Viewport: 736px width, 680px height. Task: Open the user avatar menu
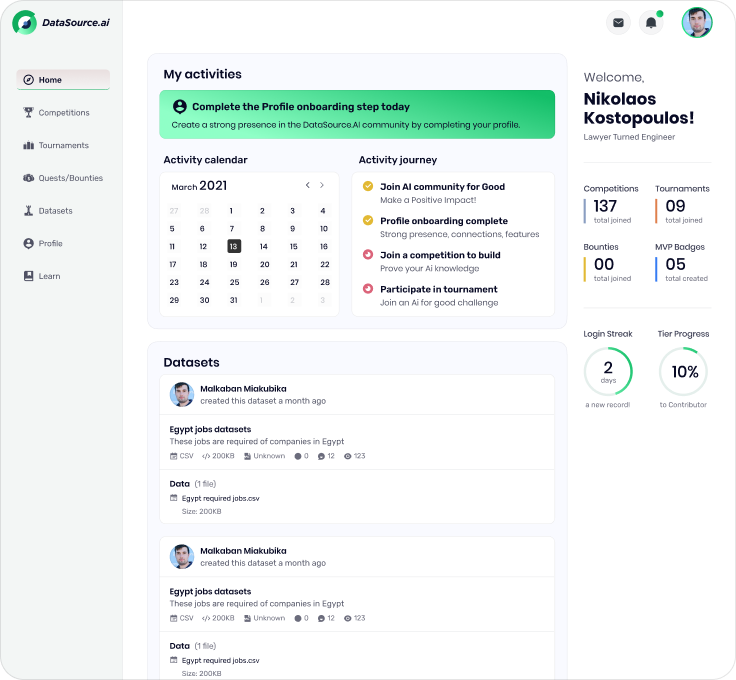point(696,23)
